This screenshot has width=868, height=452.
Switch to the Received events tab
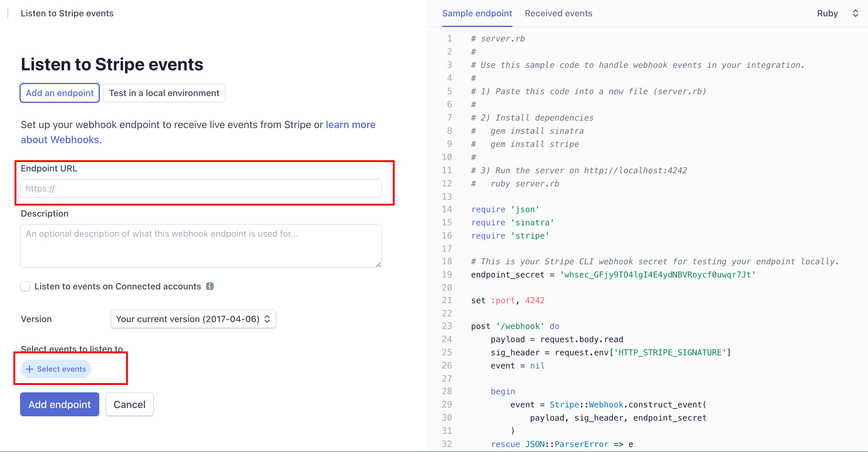(558, 13)
